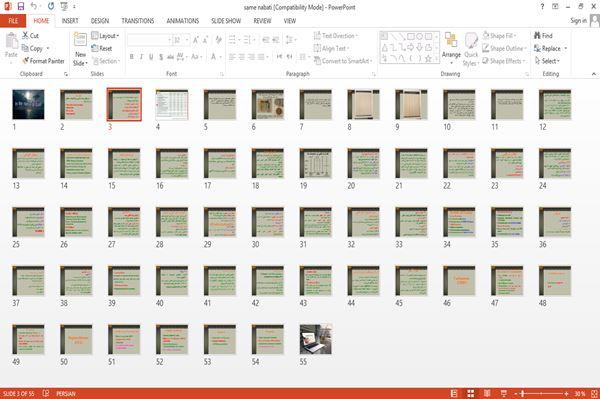Open Align Text dropdown
Screen dimensions: 600x399
331,48
